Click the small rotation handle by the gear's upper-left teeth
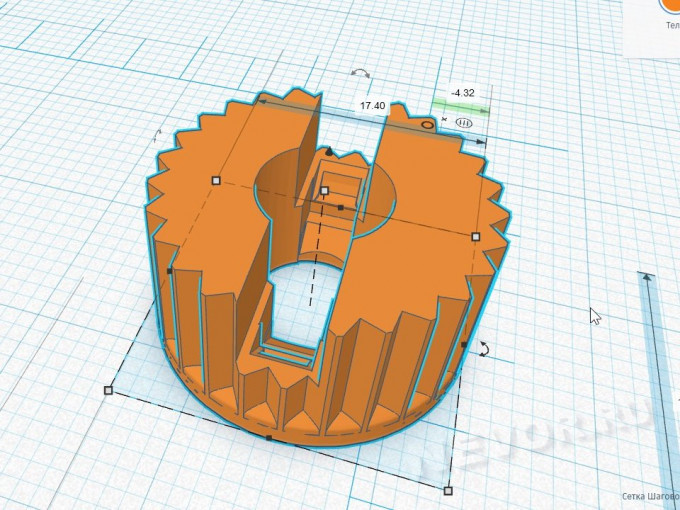Image resolution: width=680 pixels, height=510 pixels. tap(157, 137)
